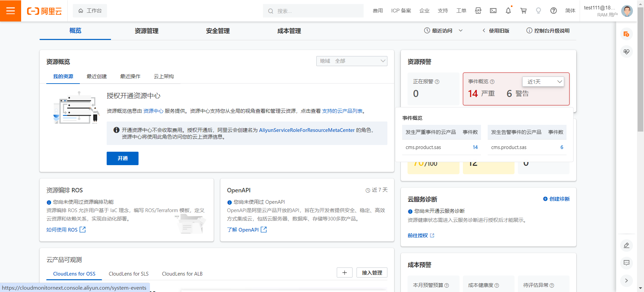
Task: Open the 工作台 workbench home button
Action: (90, 11)
